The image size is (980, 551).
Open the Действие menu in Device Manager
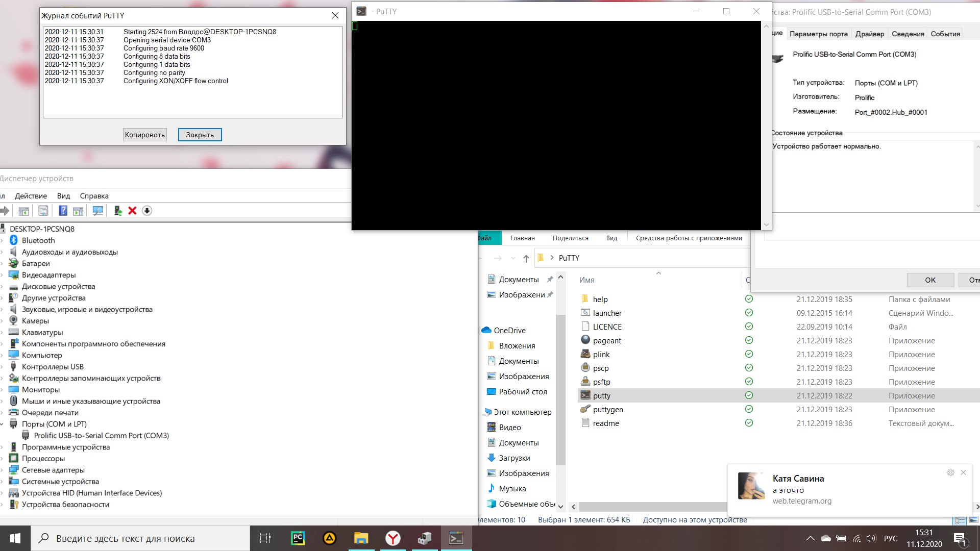tap(31, 196)
